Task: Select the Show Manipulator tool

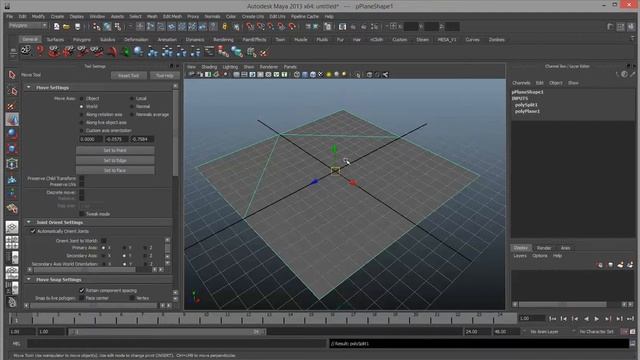Action: click(x=12, y=193)
